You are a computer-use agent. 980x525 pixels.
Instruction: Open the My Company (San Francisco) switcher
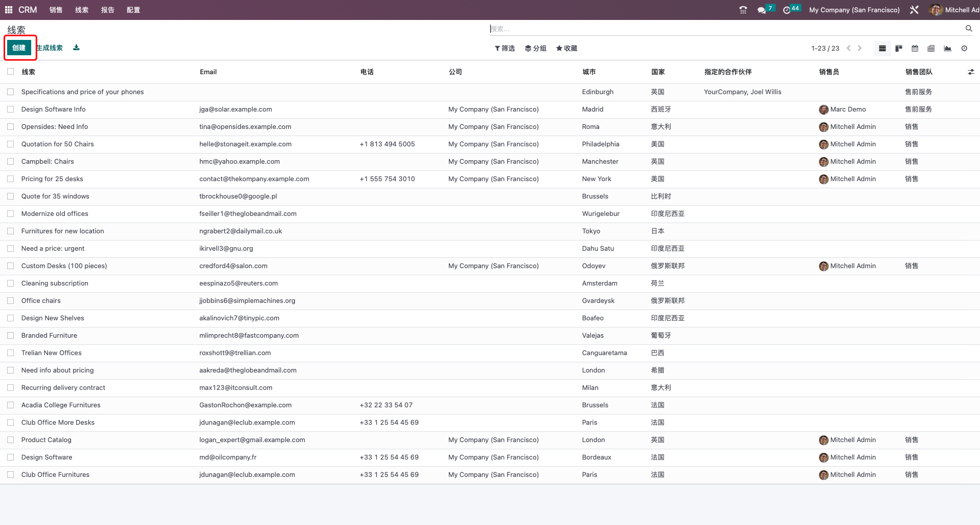[x=854, y=10]
